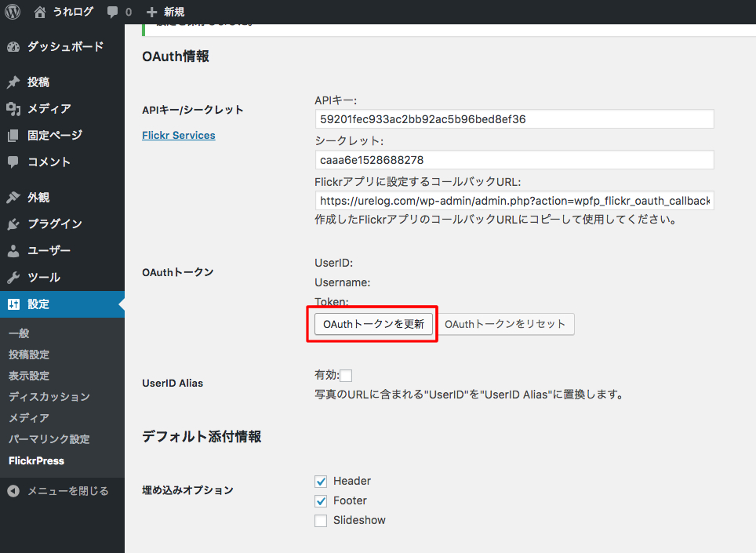Image resolution: width=756 pixels, height=553 pixels.
Task: Click the comment bubble icon for コメント
Action: coord(13,162)
